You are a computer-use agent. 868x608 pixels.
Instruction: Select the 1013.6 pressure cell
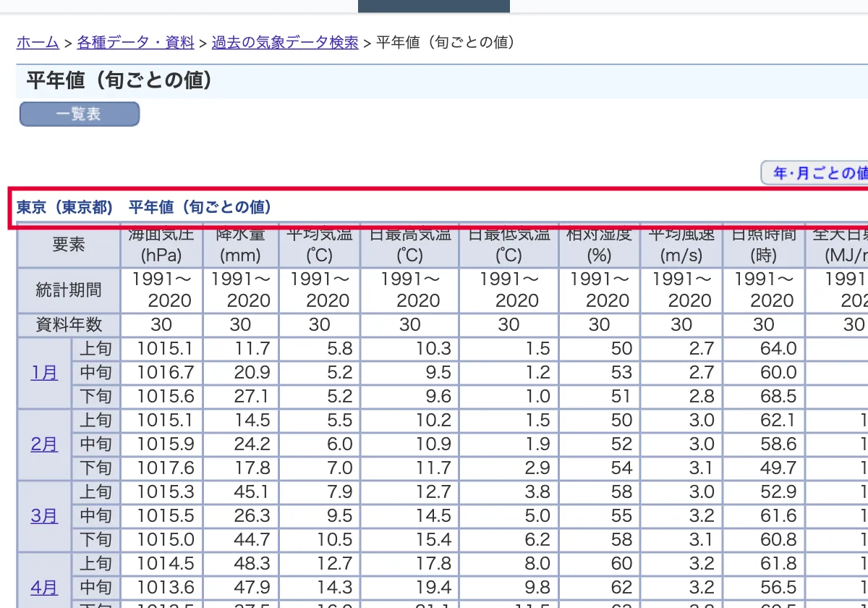162,588
